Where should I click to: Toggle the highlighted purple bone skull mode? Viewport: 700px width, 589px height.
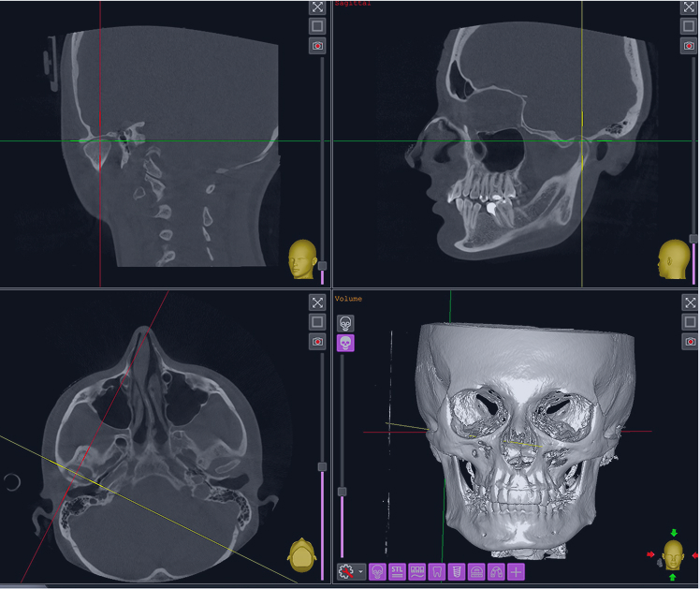point(345,343)
